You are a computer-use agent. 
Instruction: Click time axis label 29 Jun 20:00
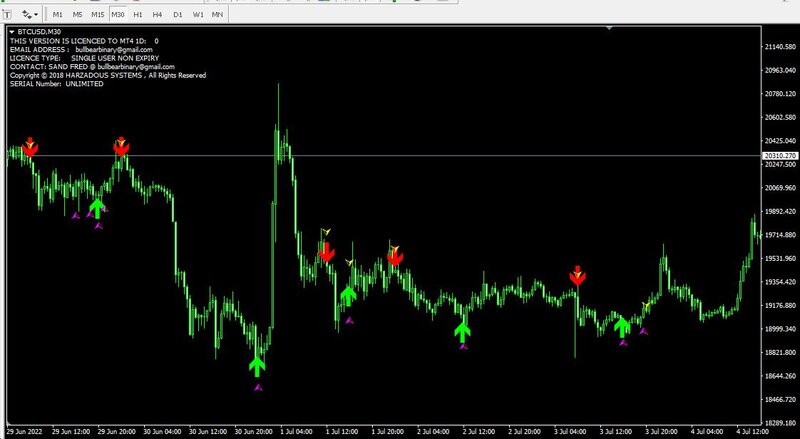pos(117,432)
